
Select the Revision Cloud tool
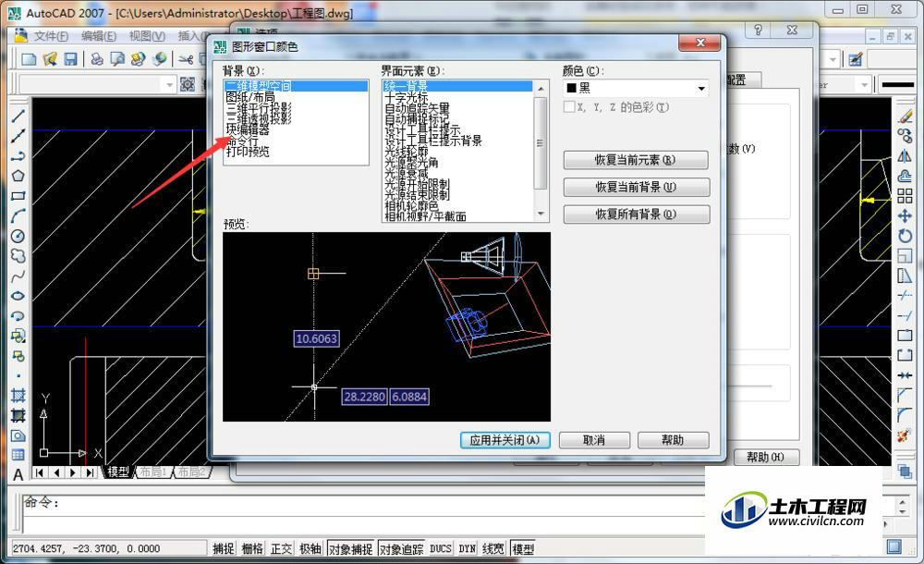pyautogui.click(x=18, y=256)
